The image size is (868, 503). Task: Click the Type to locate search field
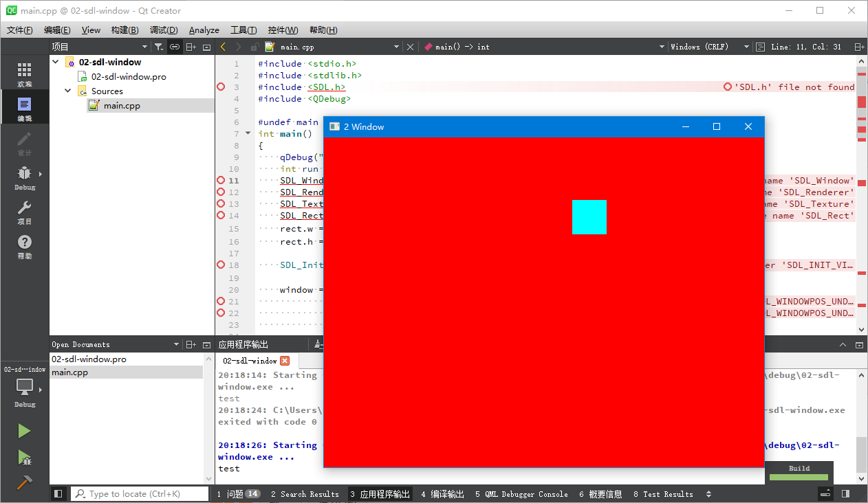(140, 493)
